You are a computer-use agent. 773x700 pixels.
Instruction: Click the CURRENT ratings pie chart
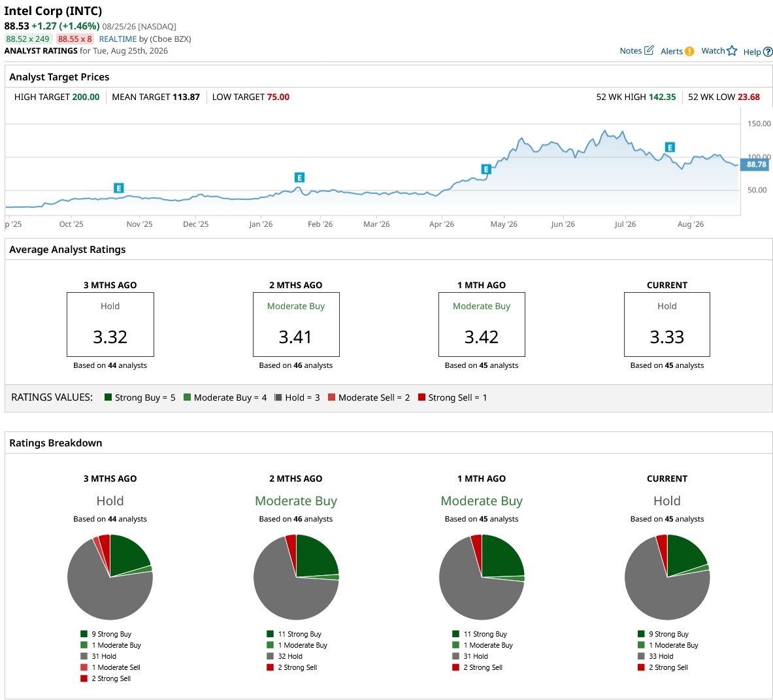coord(667,577)
